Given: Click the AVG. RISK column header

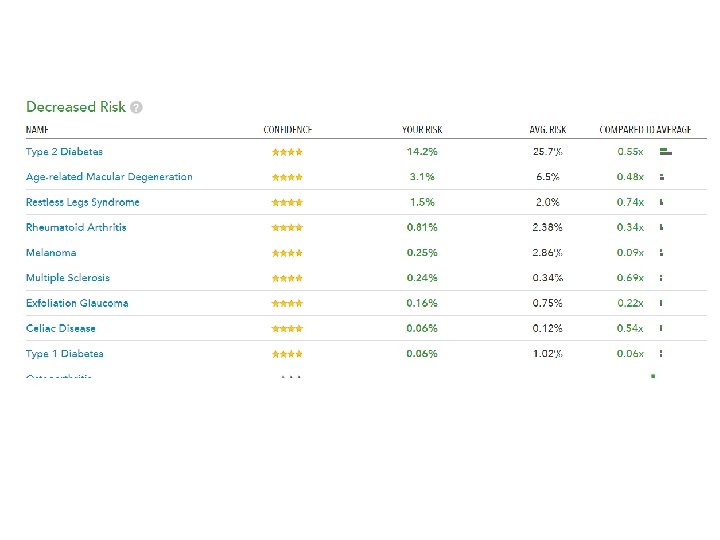Looking at the screenshot, I should tap(548, 129).
